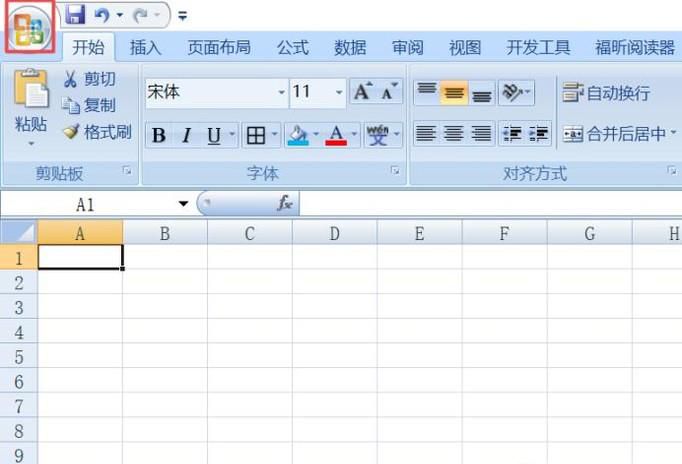Open the Name Box dropdown arrow
The width and height of the screenshot is (682, 464).
(183, 204)
